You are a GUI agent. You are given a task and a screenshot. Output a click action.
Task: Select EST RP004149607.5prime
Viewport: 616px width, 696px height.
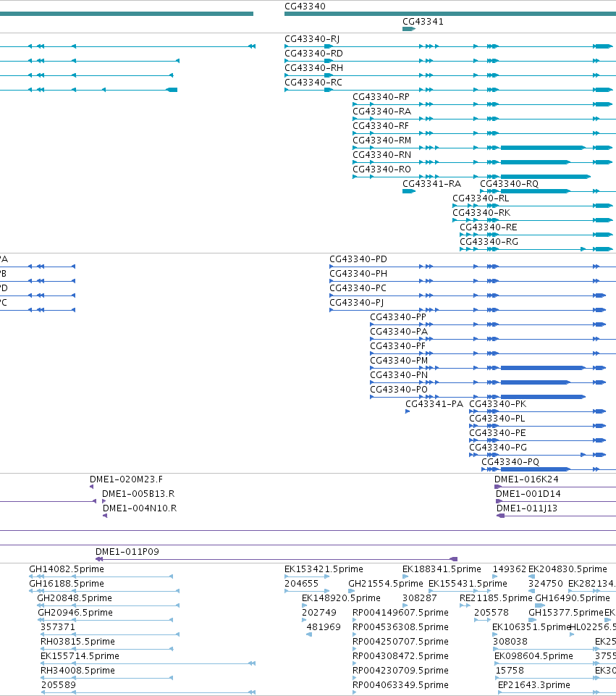click(x=400, y=613)
